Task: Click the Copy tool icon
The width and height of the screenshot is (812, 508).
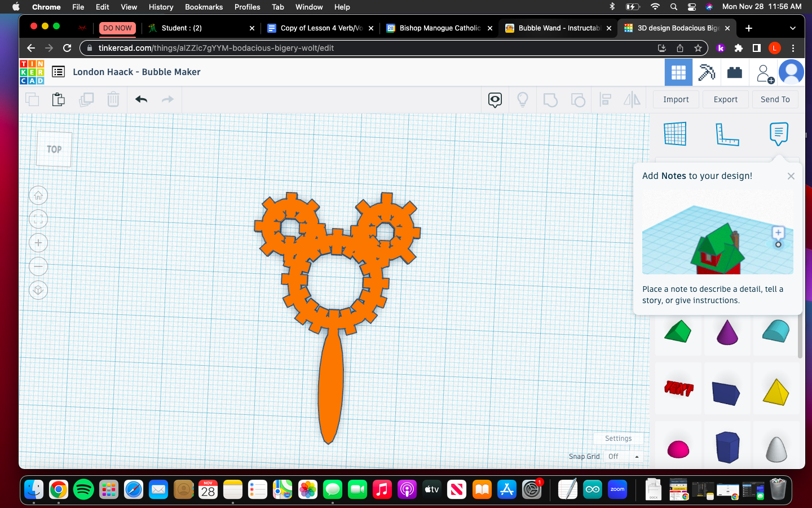Action: coord(32,99)
